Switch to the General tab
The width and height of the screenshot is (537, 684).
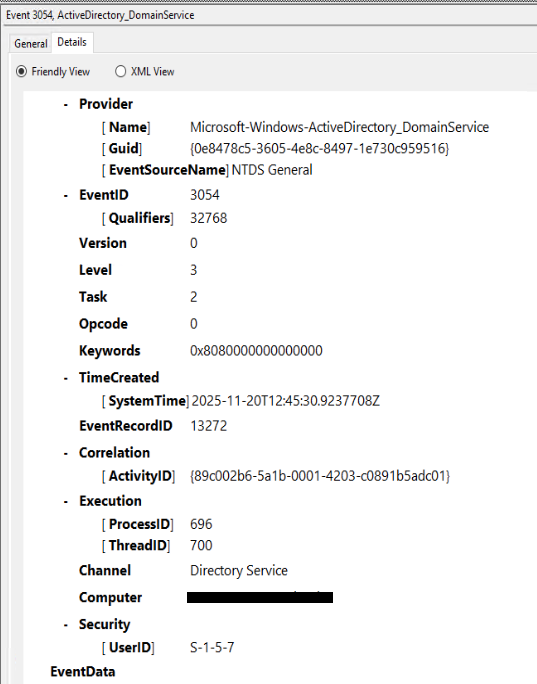click(31, 44)
